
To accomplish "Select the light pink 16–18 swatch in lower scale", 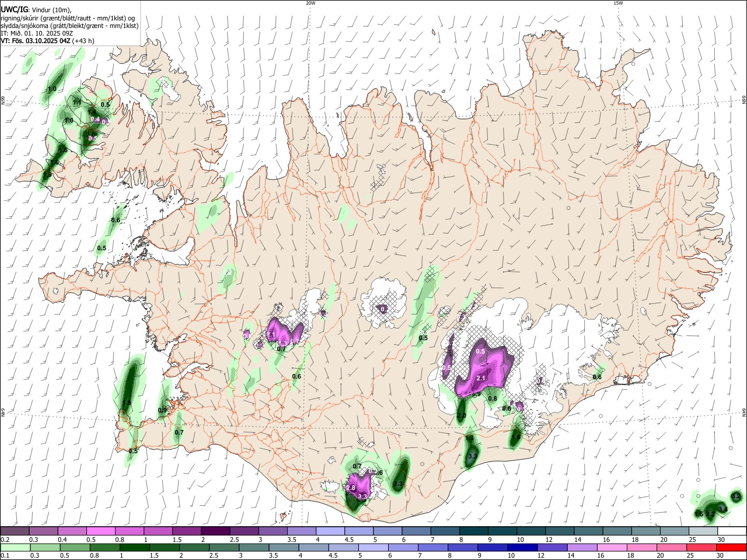I will click(x=612, y=547).
